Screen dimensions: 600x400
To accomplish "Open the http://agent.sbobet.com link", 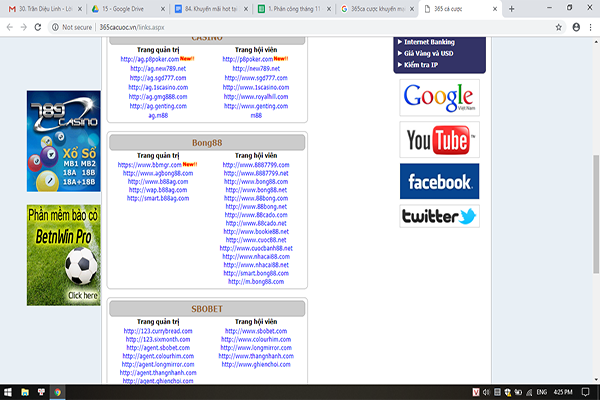I will (158, 348).
